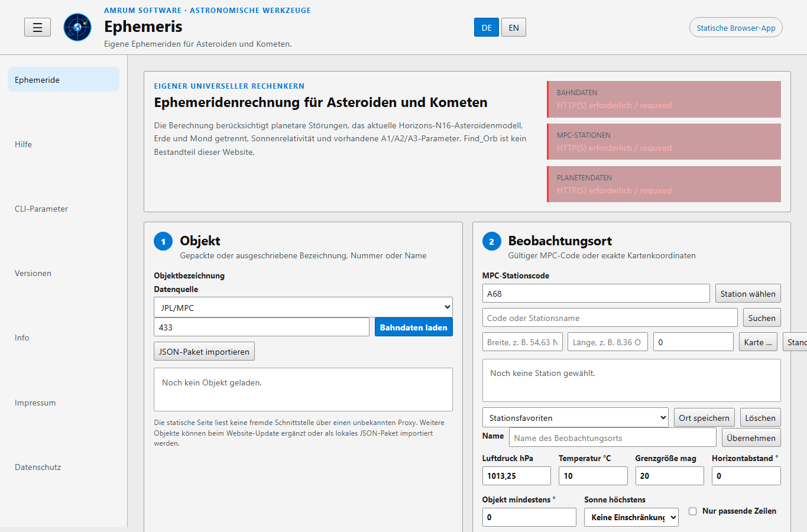
Task: Focus the Grenzgröße mag field
Action: (670, 476)
